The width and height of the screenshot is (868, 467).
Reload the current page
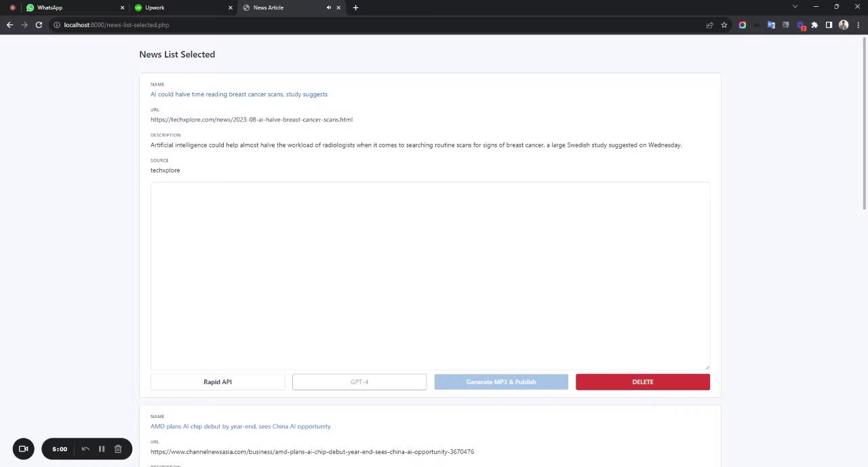click(x=39, y=25)
